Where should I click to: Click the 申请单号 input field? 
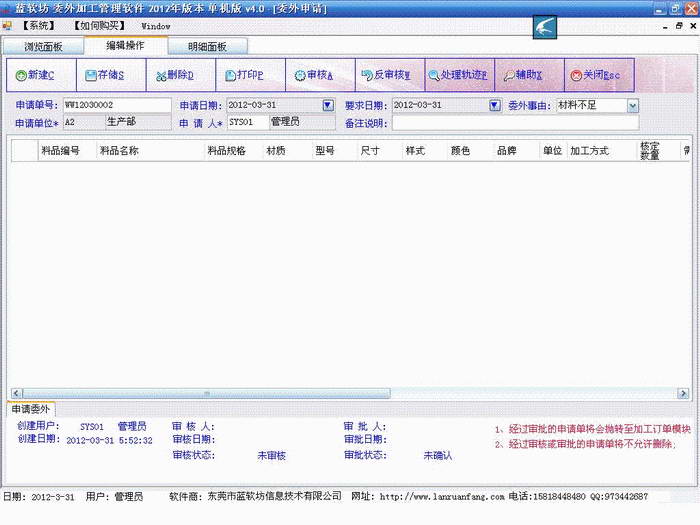(x=117, y=105)
